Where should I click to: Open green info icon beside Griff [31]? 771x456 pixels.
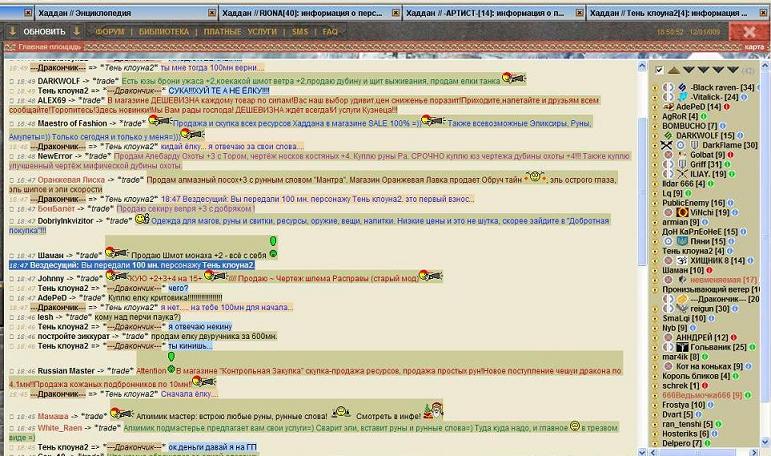727,164
